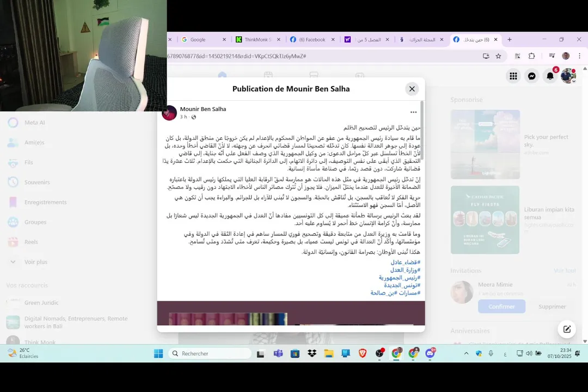Open Chrome extensions puzzle icon
Screen dimensions: 588x392
[532, 56]
